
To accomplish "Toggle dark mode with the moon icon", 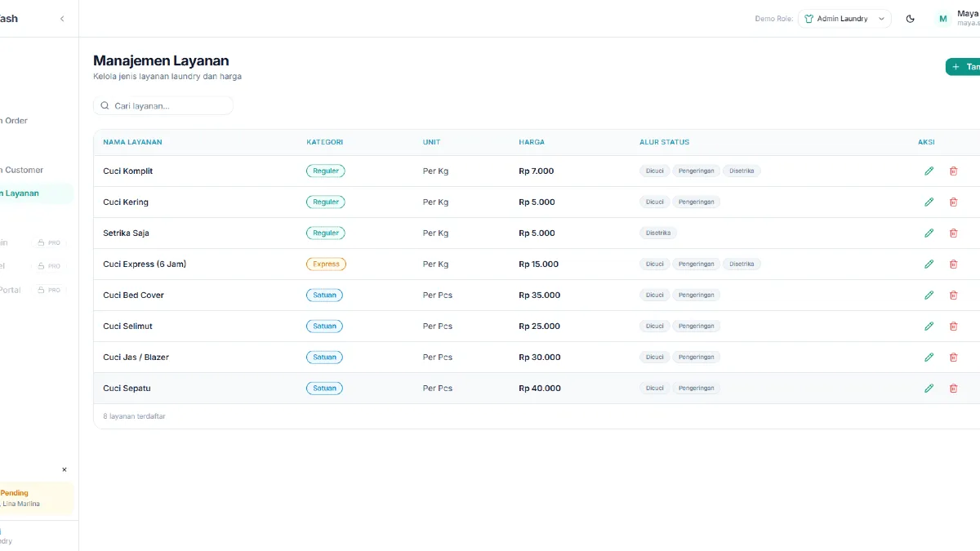I will 911,19.
